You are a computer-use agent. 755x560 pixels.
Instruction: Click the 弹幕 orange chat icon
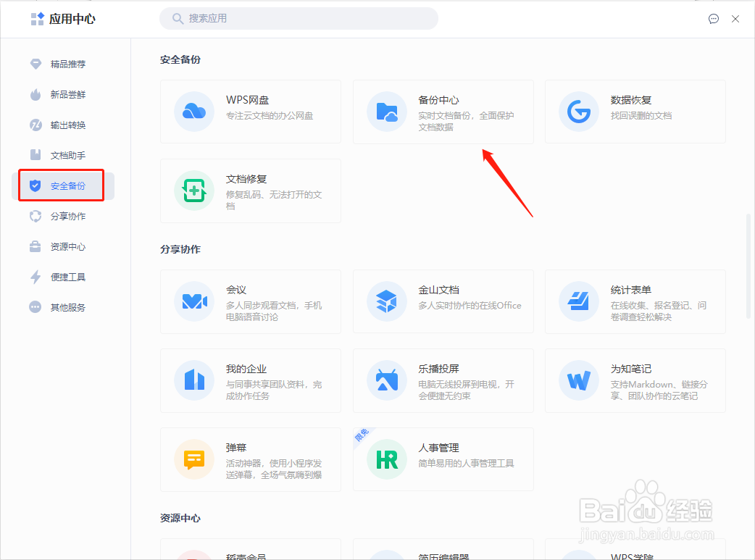(x=194, y=459)
